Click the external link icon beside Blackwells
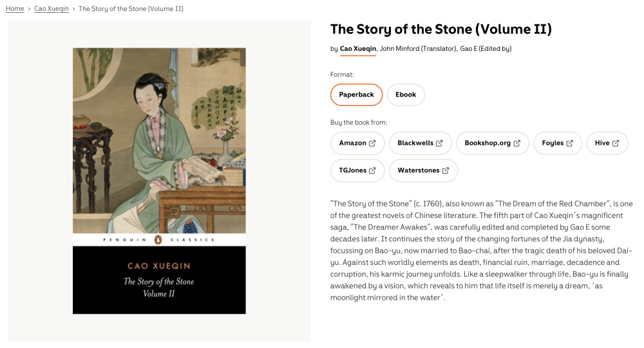The height and width of the screenshot is (348, 644). (439, 143)
